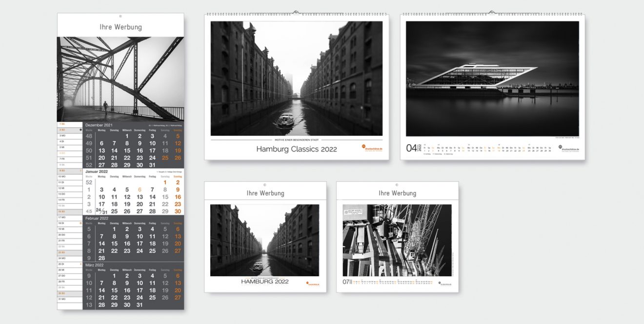Click the Februar 2022 month heading
This screenshot has width=644, height=324.
pos(97,218)
